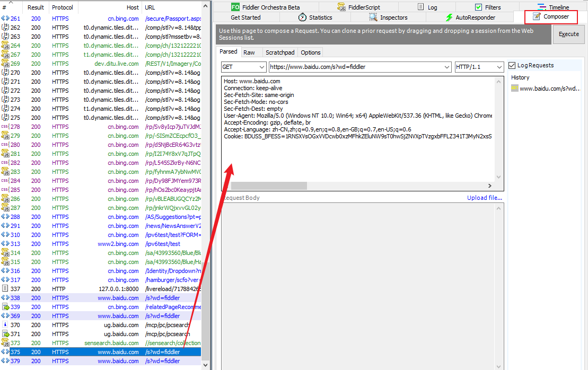Click the JS script icon on session 269
This screenshot has width=588, height=370.
point(5,64)
